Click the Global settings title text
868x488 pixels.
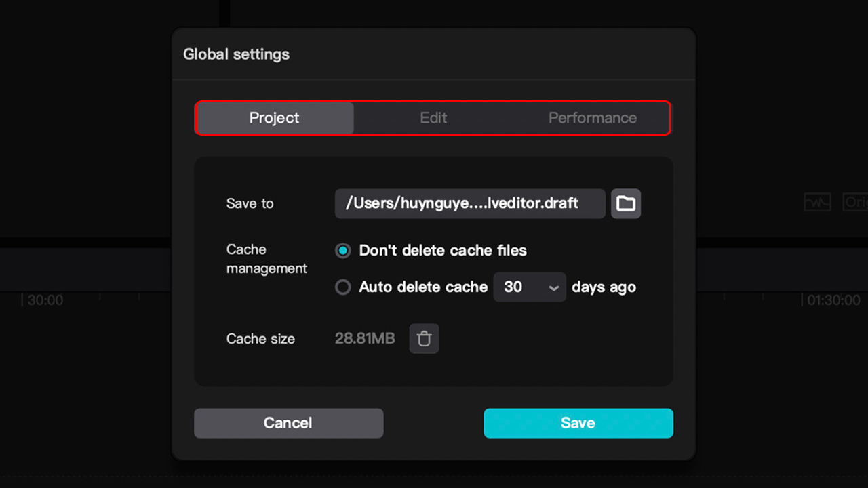[236, 54]
